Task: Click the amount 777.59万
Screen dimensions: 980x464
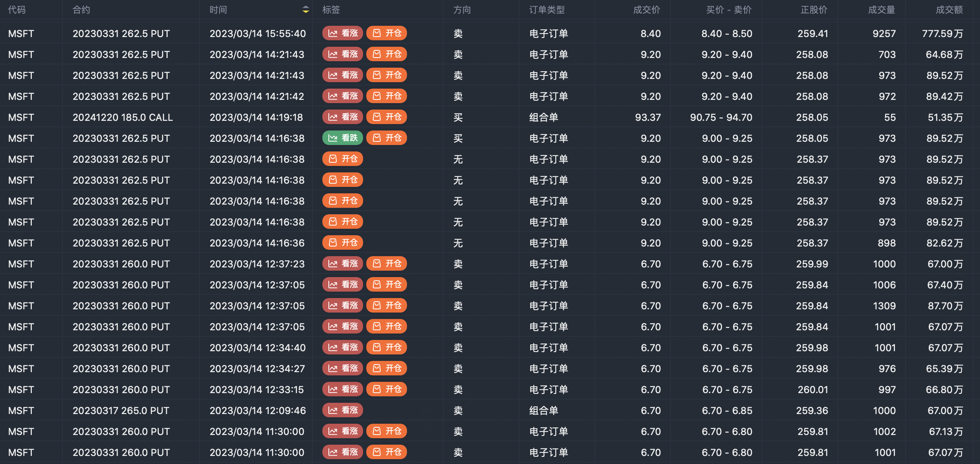Action: tap(943, 33)
